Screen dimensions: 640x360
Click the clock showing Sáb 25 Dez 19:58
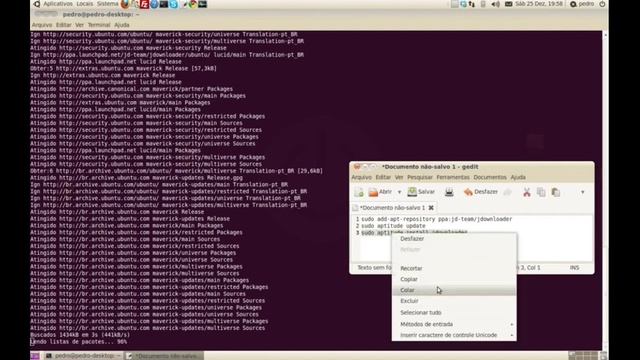(539, 4)
